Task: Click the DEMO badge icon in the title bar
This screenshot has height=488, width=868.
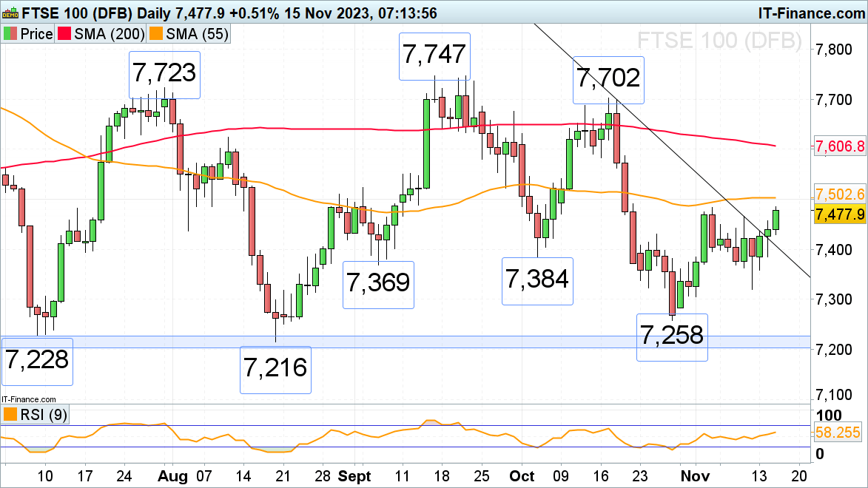Action: [10, 12]
